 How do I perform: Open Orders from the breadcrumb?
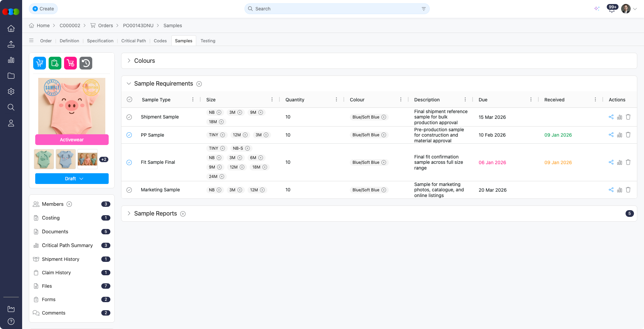tap(106, 26)
